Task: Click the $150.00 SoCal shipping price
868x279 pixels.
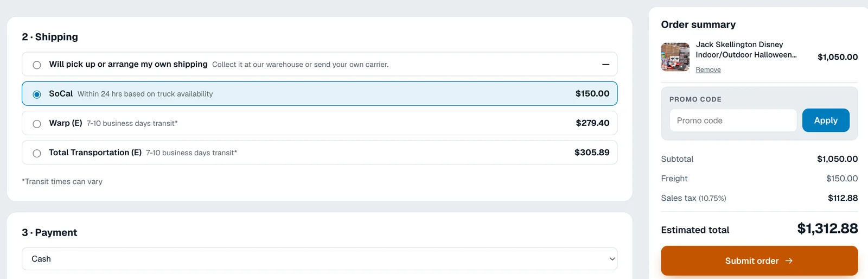Action: point(592,93)
